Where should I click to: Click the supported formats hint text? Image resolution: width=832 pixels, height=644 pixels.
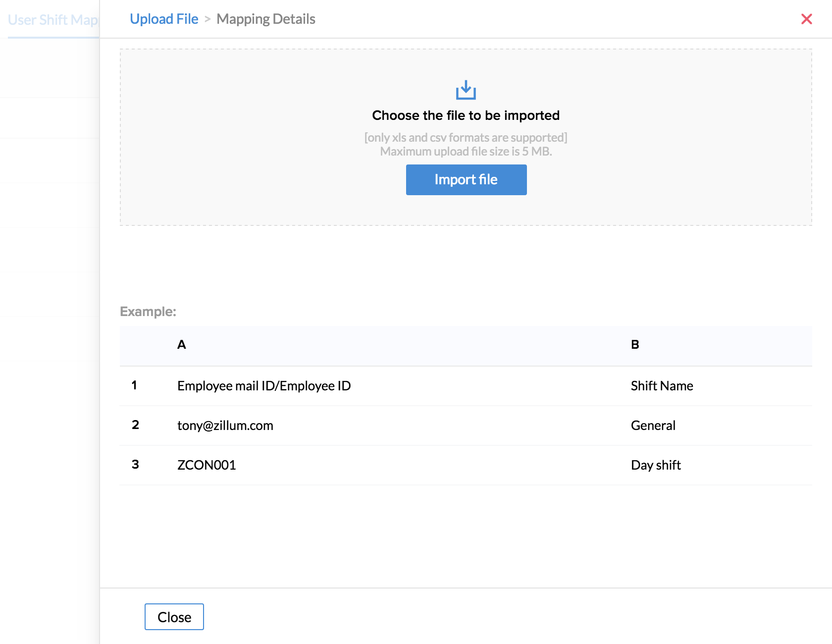pyautogui.click(x=466, y=137)
